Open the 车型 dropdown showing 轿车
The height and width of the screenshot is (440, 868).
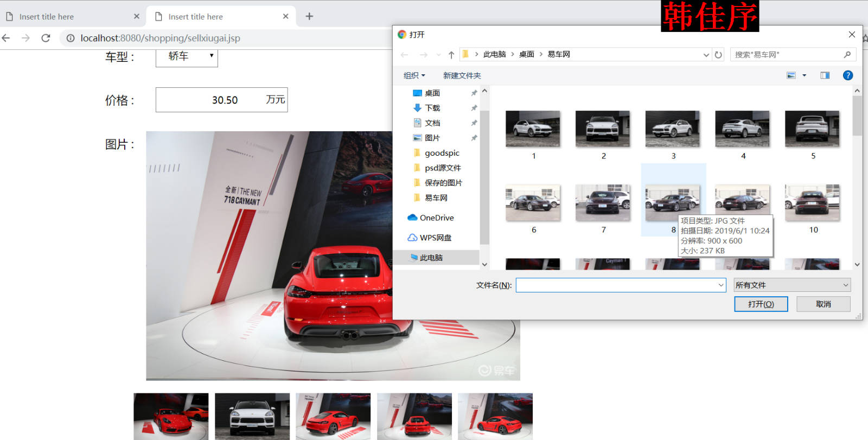point(187,56)
